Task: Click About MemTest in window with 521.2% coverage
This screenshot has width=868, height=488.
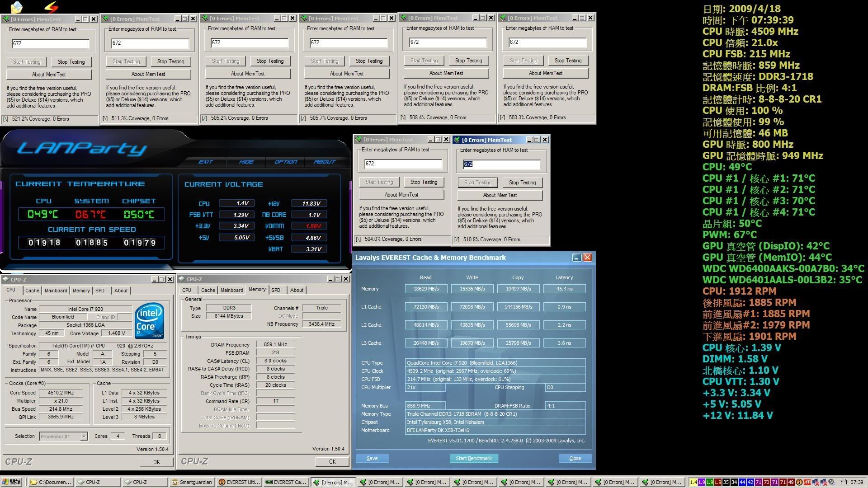Action: coord(49,75)
